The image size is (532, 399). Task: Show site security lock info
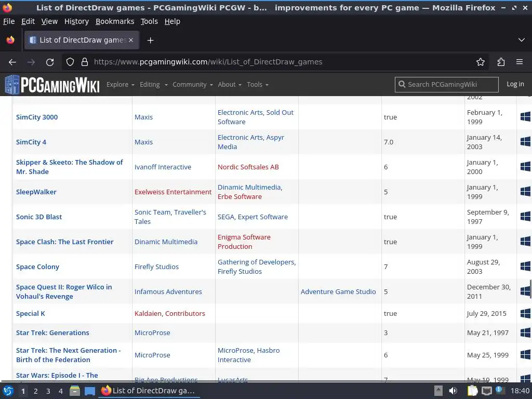click(x=85, y=62)
